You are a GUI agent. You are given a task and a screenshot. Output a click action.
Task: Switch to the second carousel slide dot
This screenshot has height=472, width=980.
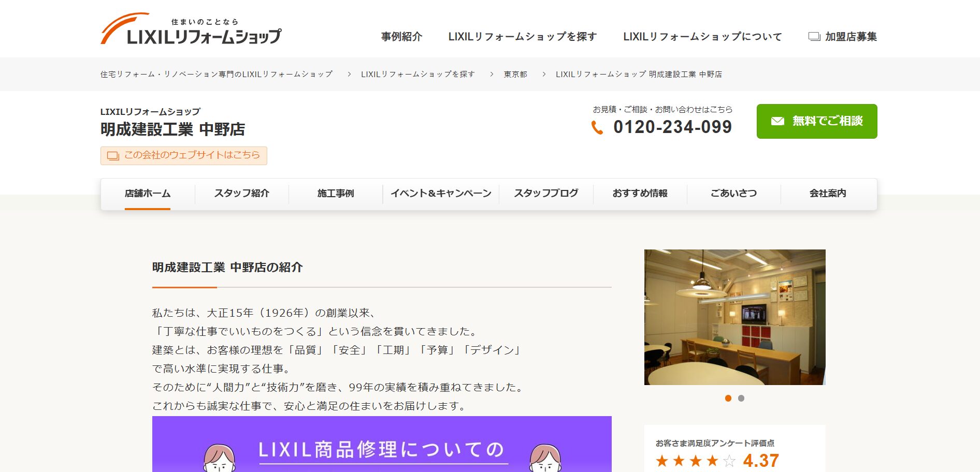[741, 398]
